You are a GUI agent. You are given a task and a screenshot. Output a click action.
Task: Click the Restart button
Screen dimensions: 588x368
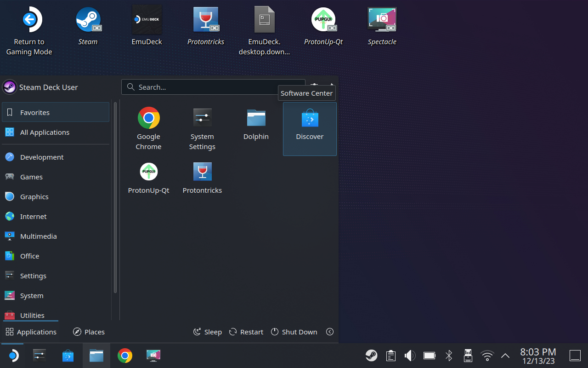(246, 332)
